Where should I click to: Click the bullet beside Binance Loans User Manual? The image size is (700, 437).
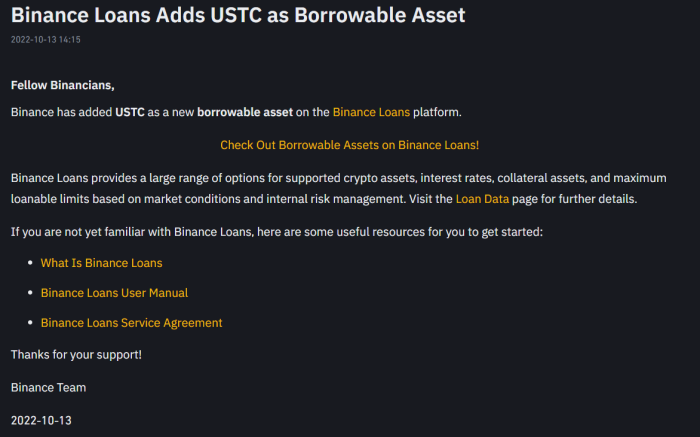point(30,292)
